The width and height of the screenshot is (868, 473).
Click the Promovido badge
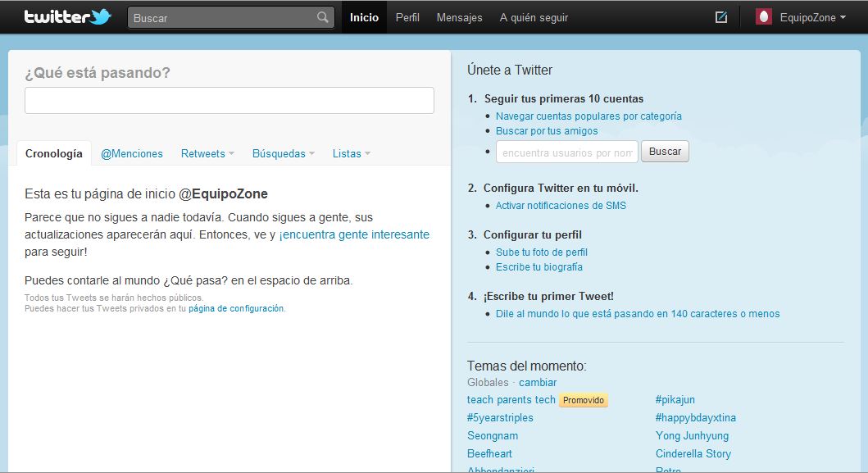[x=584, y=400]
